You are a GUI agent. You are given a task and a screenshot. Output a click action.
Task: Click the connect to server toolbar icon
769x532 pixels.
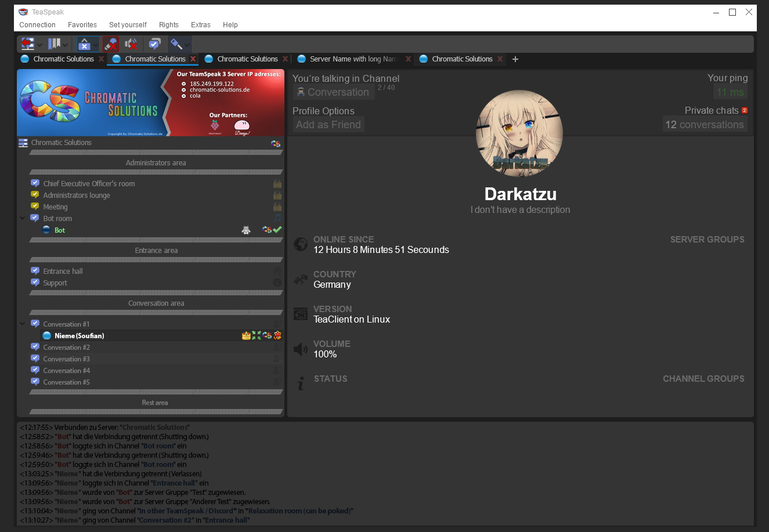[x=27, y=44]
